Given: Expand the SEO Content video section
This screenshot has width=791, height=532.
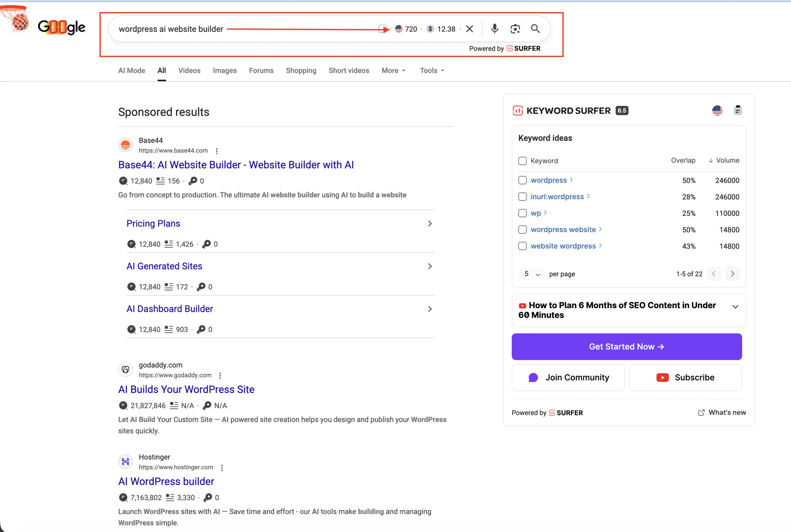Looking at the screenshot, I should point(735,307).
